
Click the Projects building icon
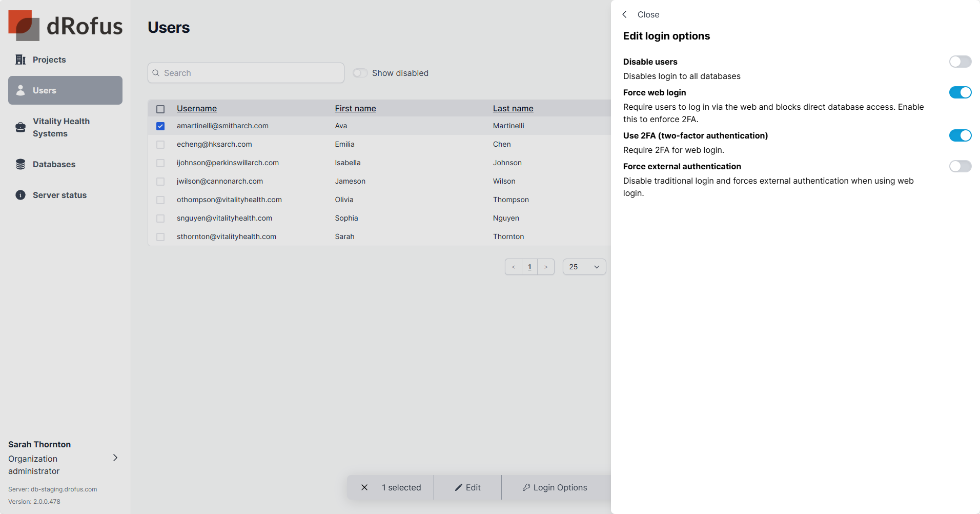click(x=21, y=60)
